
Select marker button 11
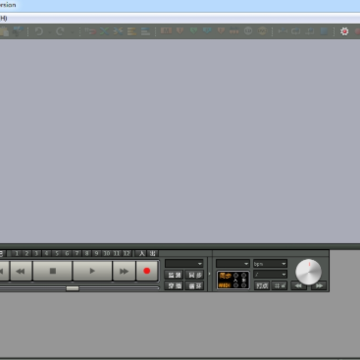click(x=117, y=253)
